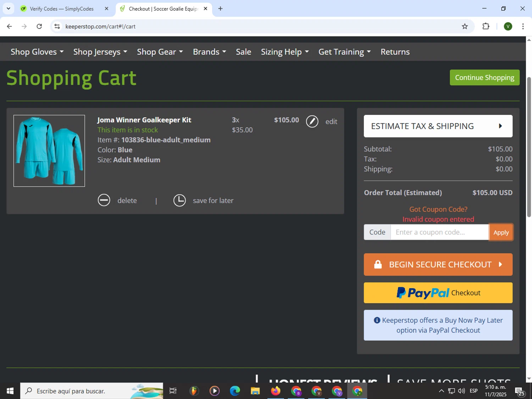
Task: Show hidden system tray icons
Action: (441, 391)
